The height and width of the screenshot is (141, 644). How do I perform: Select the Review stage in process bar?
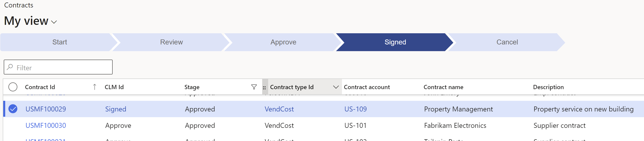point(171,42)
